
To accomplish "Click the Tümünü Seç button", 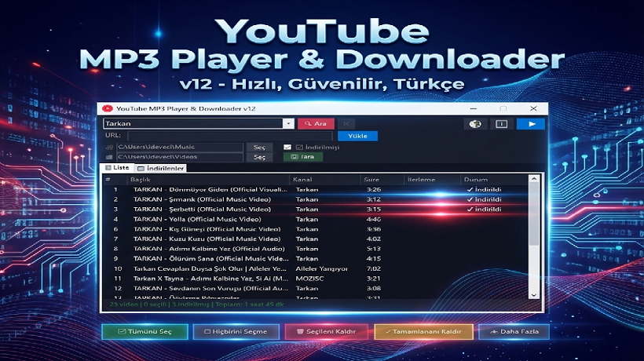I will tap(145, 331).
